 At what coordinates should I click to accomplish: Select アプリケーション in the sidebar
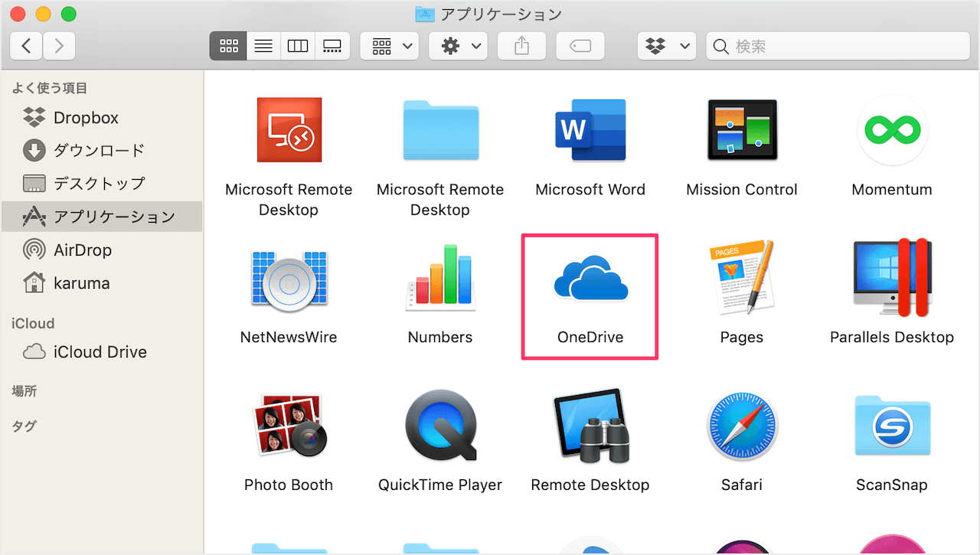pyautogui.click(x=102, y=217)
